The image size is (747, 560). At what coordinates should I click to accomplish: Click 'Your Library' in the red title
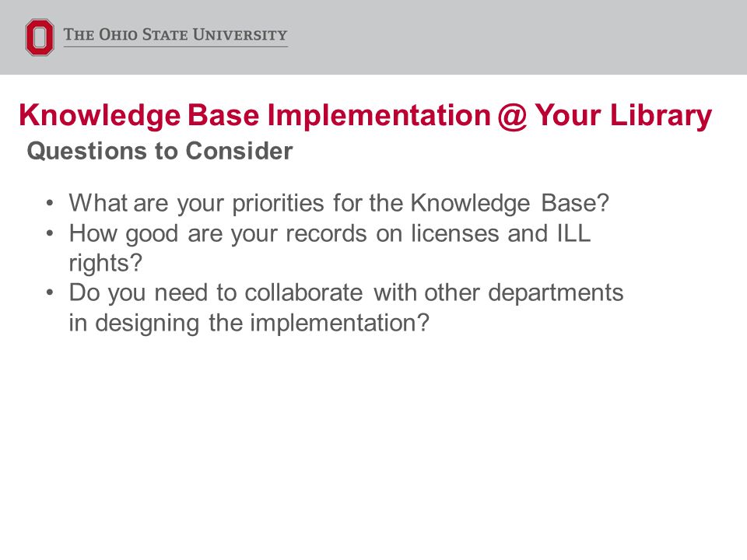click(623, 116)
